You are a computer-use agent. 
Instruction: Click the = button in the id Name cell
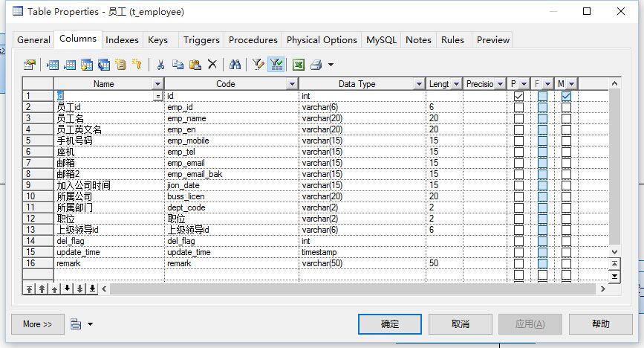[157, 96]
